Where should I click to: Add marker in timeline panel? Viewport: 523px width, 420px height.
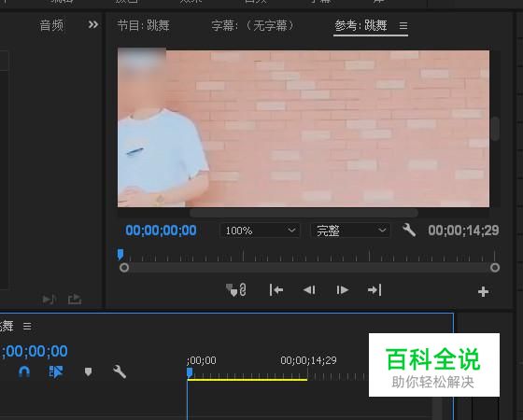(x=88, y=371)
